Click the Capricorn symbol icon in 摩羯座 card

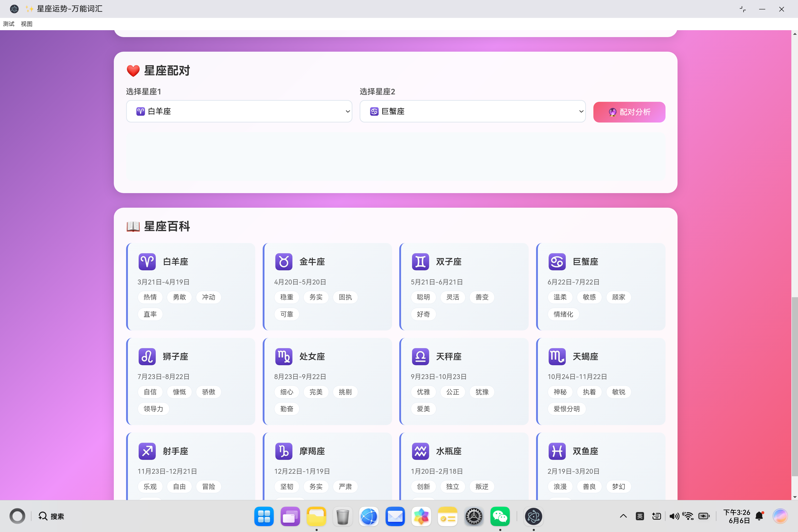[x=284, y=451]
